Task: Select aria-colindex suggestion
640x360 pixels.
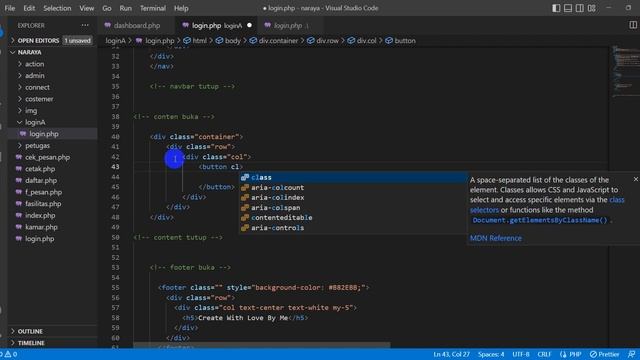Action: pos(353,198)
